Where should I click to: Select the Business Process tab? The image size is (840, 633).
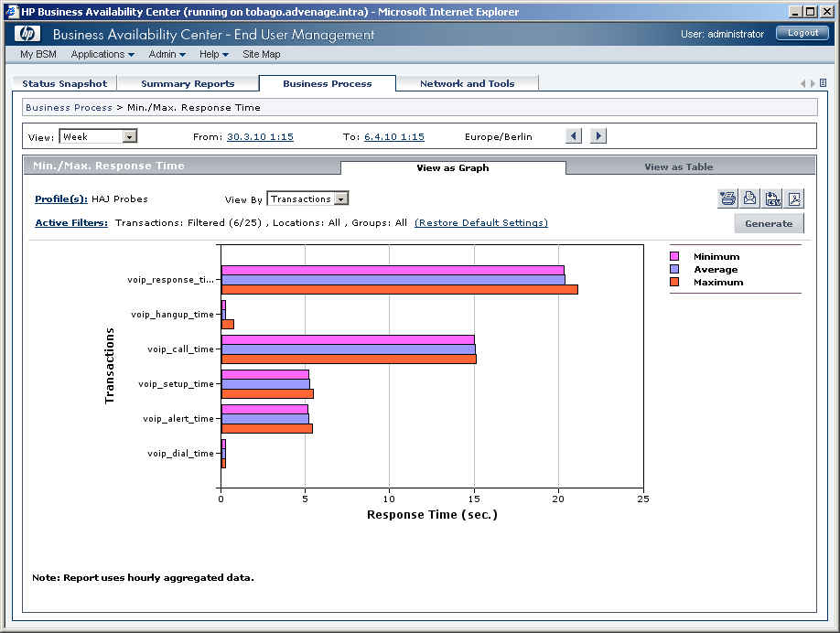point(328,83)
